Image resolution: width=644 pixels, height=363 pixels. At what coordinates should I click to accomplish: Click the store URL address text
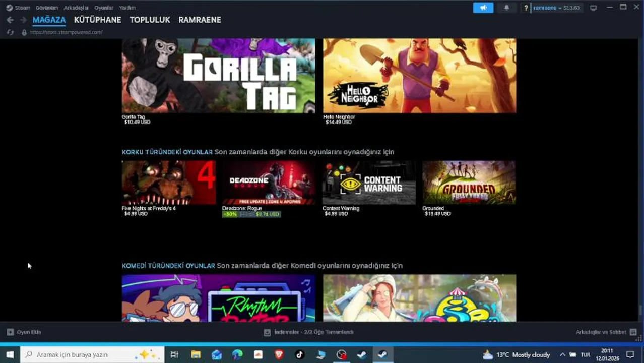coord(66,32)
